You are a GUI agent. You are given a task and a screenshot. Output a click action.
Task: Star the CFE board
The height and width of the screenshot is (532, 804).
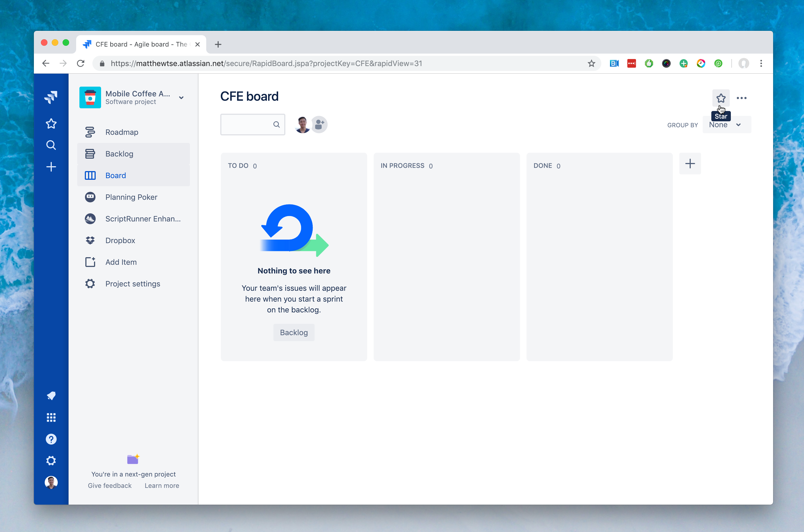tap(721, 98)
